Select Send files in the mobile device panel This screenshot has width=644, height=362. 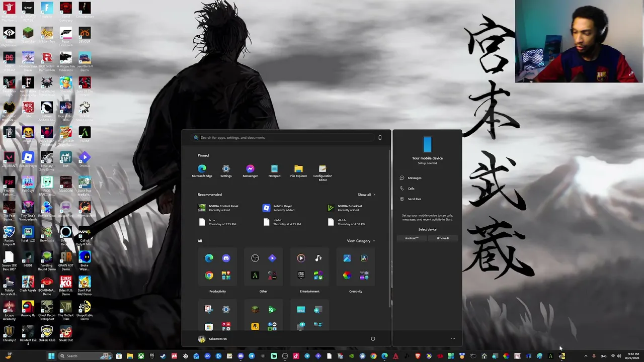tap(411, 199)
